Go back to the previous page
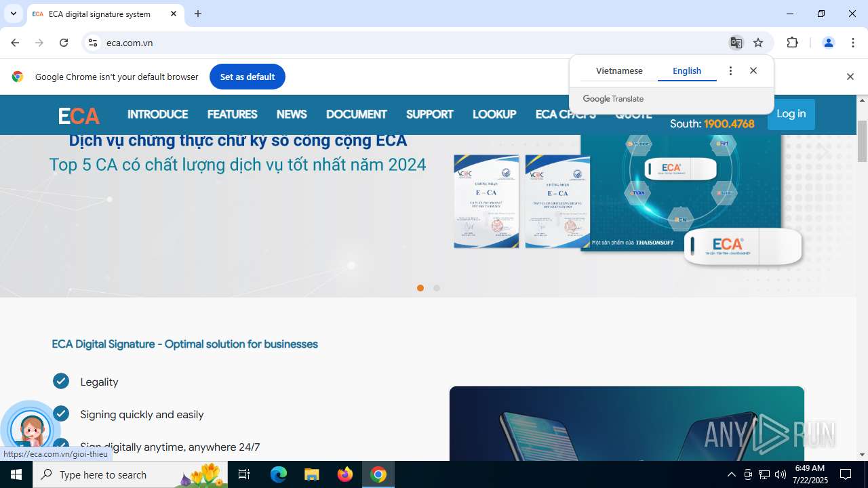868x488 pixels. coord(15,43)
